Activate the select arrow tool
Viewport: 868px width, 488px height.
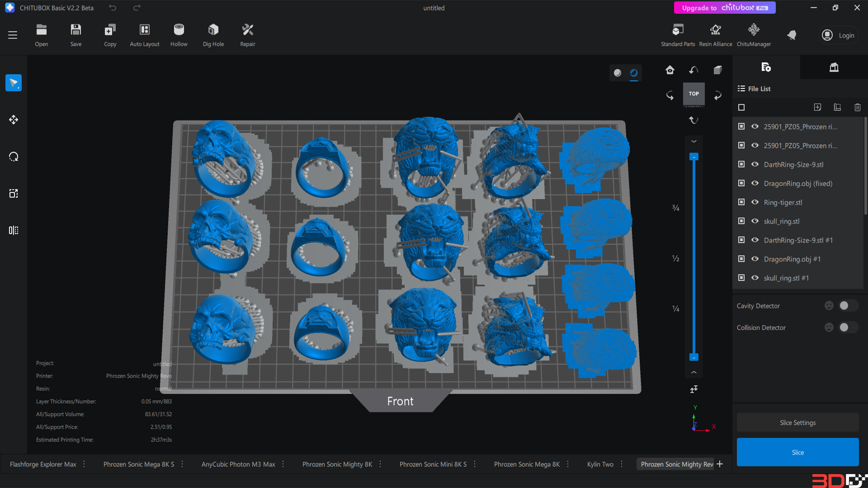(14, 83)
